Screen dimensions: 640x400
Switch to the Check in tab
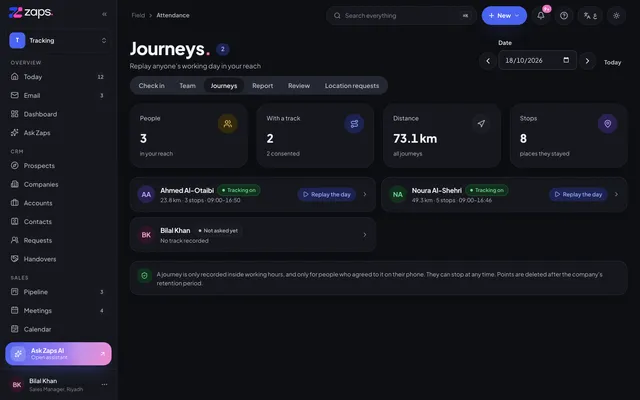click(x=151, y=86)
